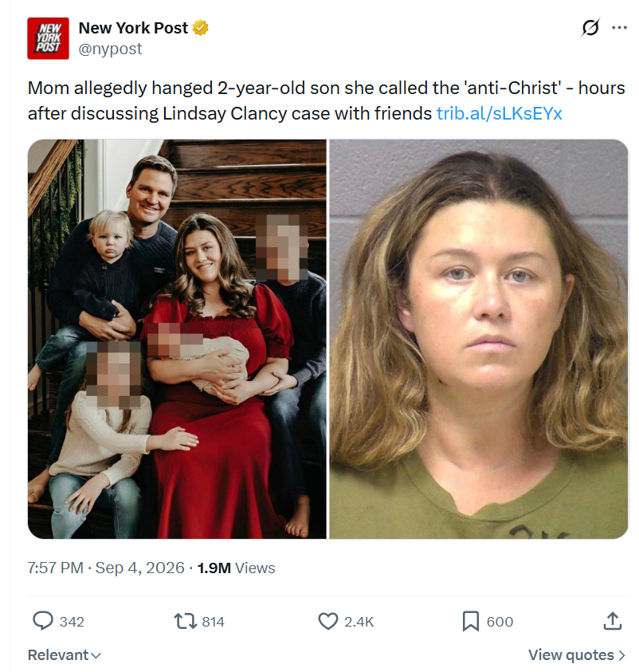Click the 342 replies count
This screenshot has height=672, width=639.
tap(72, 622)
